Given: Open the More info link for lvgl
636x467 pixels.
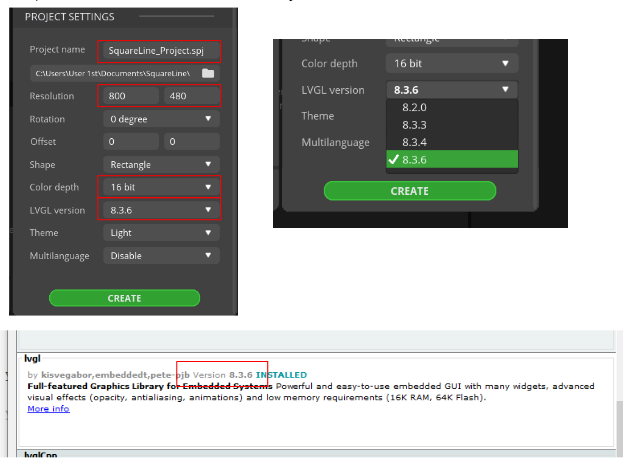Looking at the screenshot, I should 48,409.
